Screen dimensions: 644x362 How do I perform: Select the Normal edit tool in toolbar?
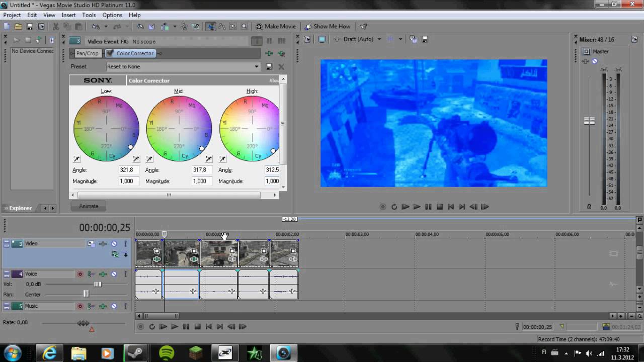tap(211, 26)
